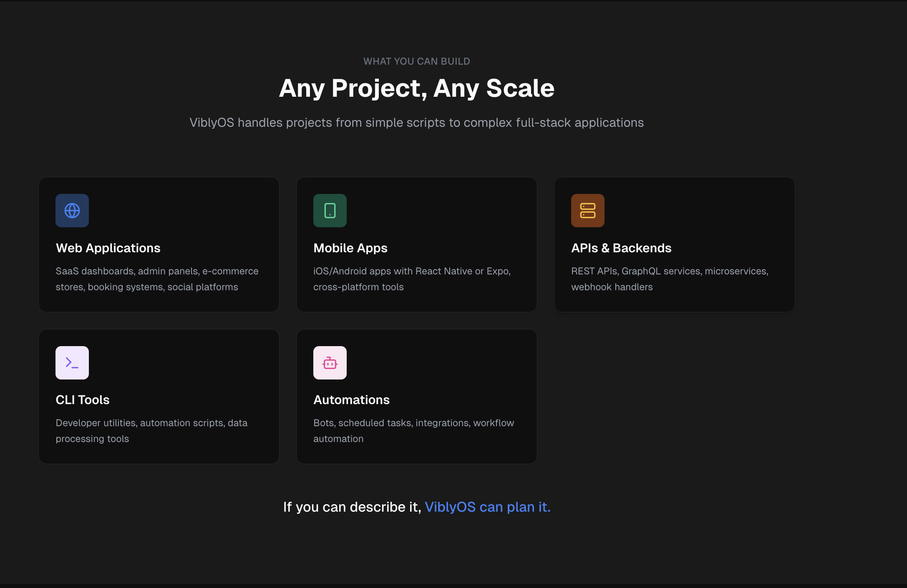
Task: Open the 'ViblyOS can plan it' link
Action: pyautogui.click(x=487, y=507)
